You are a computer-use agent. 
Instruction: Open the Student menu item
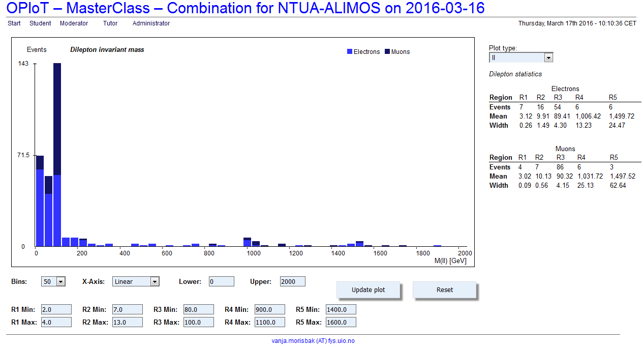tap(40, 23)
